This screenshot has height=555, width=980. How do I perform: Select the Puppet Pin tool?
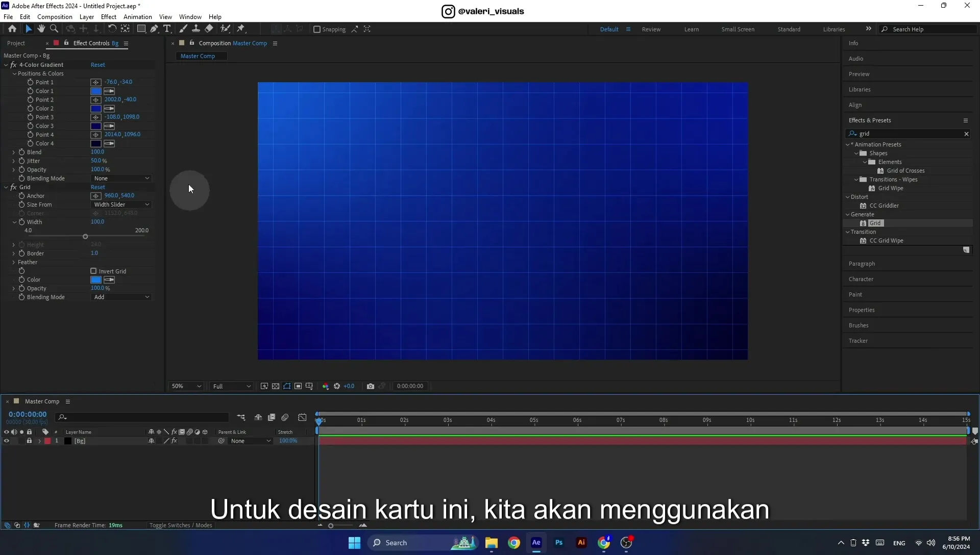pos(241,29)
